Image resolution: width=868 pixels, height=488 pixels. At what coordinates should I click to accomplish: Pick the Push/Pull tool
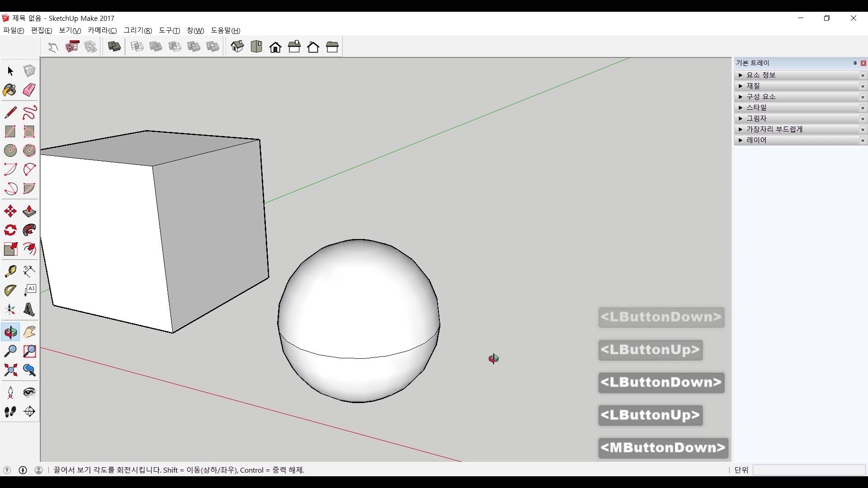tap(29, 211)
